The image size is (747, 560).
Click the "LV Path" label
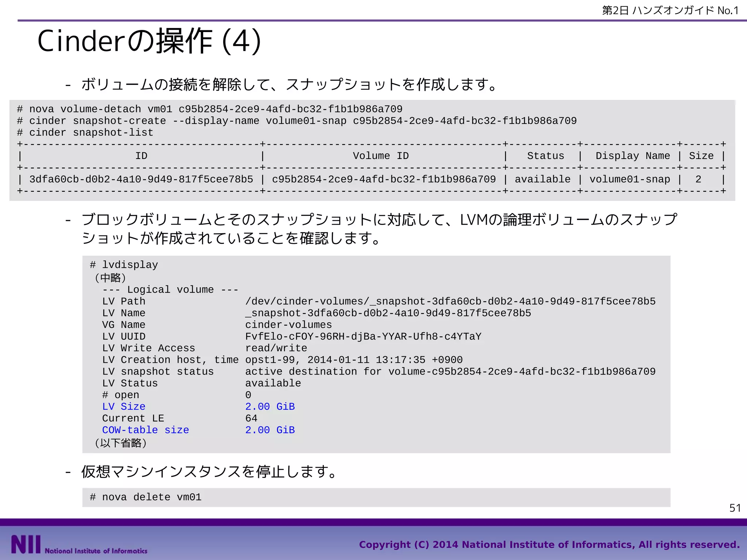[x=124, y=301]
